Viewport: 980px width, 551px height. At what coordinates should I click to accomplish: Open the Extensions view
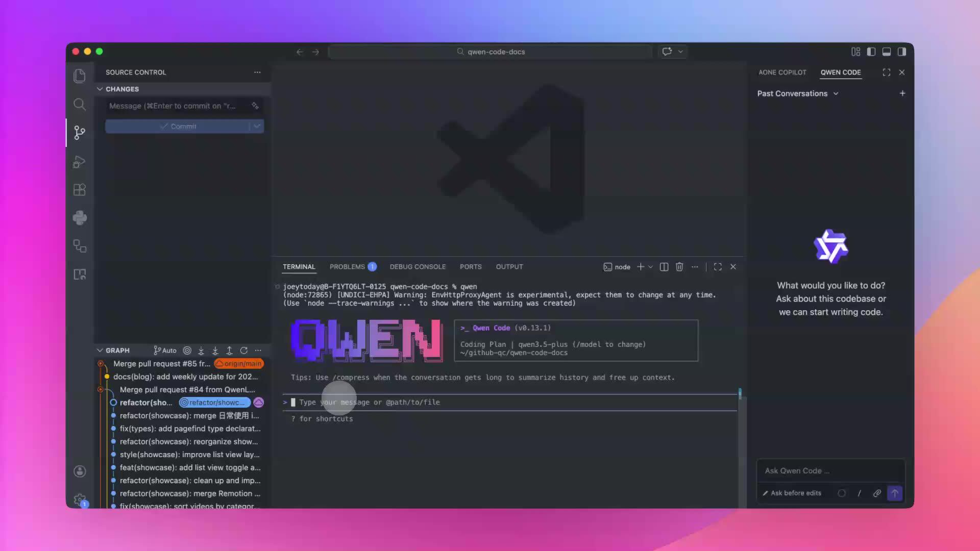tap(80, 190)
